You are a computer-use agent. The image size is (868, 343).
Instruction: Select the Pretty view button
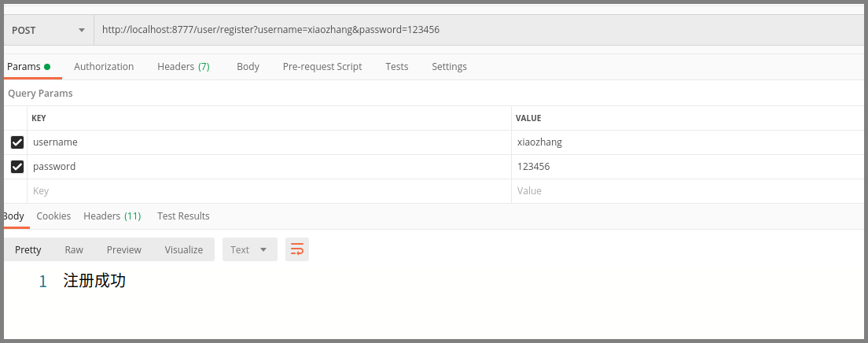point(28,250)
